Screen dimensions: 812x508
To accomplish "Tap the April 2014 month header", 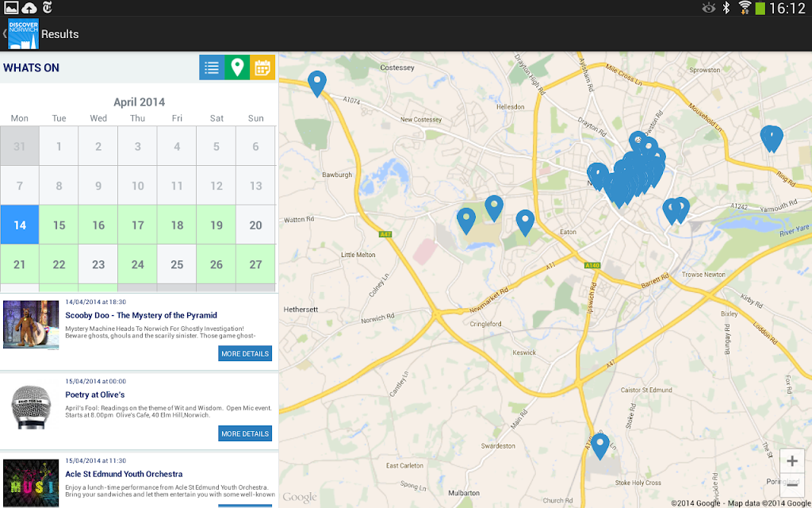I will click(x=140, y=102).
